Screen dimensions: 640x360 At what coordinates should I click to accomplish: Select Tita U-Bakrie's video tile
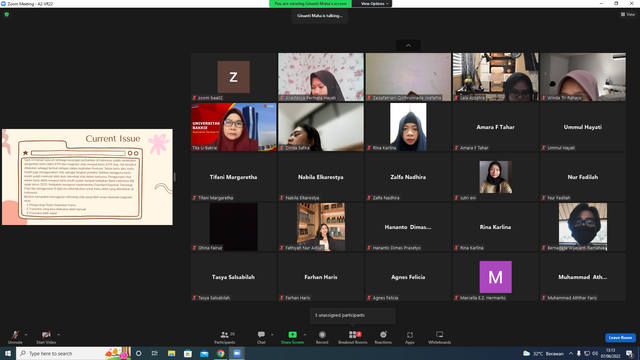233,127
